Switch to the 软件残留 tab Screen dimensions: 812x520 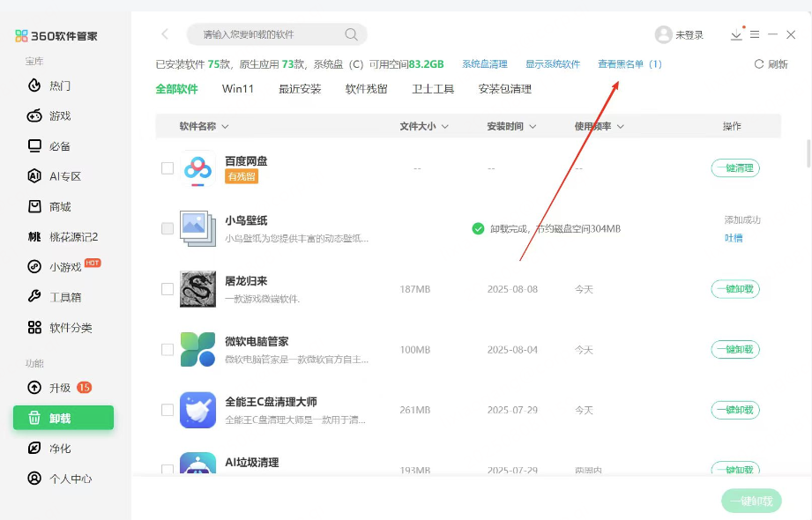point(366,89)
